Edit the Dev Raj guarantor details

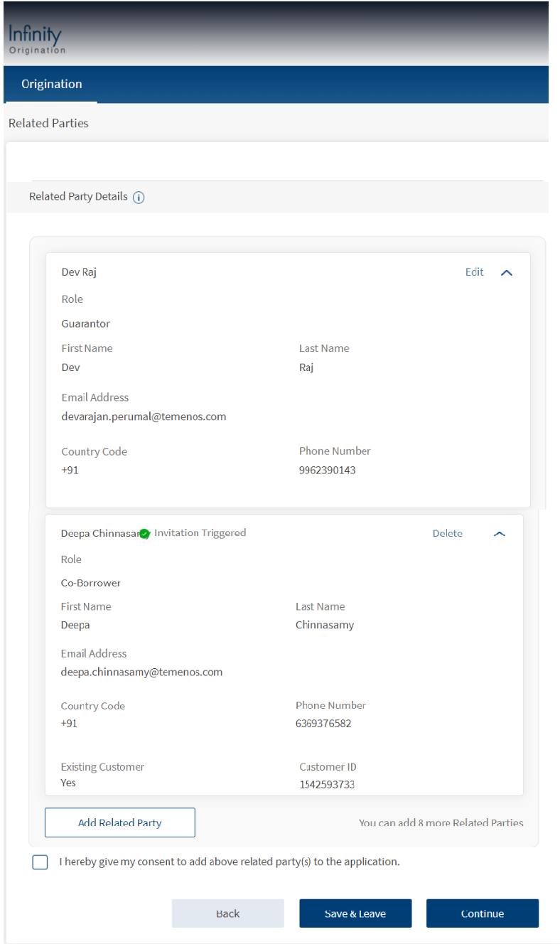[474, 272]
